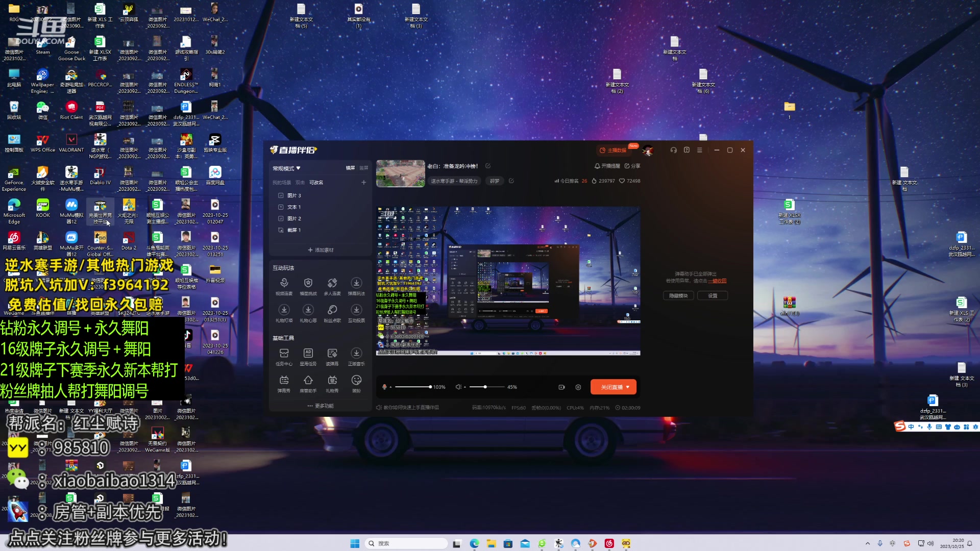The height and width of the screenshot is (551, 980).
Task: Open the Windows Start menu
Action: 355,543
